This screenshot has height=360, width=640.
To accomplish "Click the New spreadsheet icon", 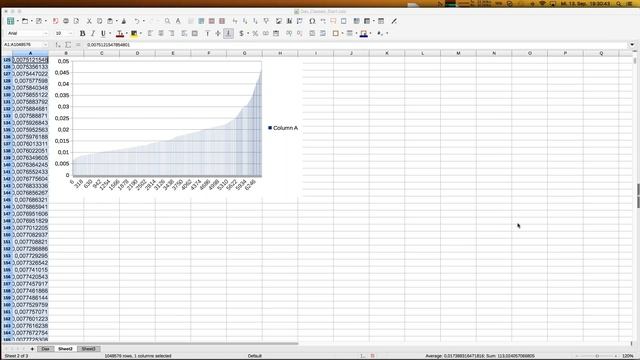I will [x=11, y=21].
